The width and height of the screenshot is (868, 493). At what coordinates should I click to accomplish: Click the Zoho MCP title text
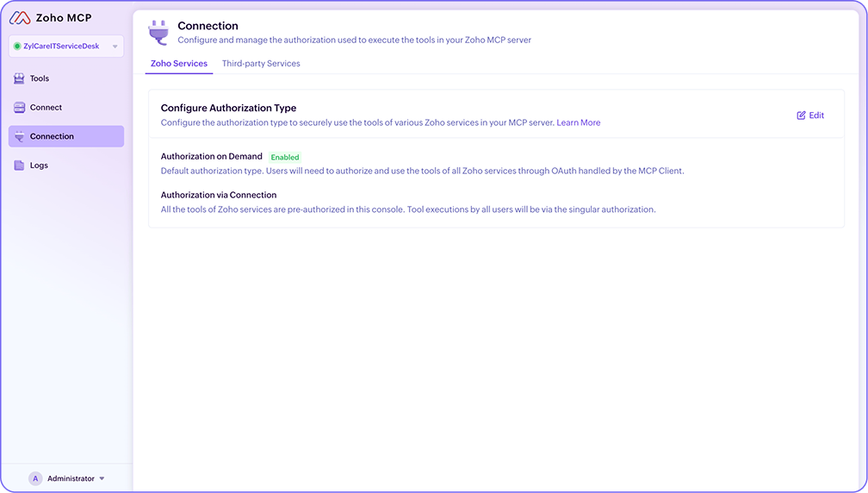click(x=64, y=18)
